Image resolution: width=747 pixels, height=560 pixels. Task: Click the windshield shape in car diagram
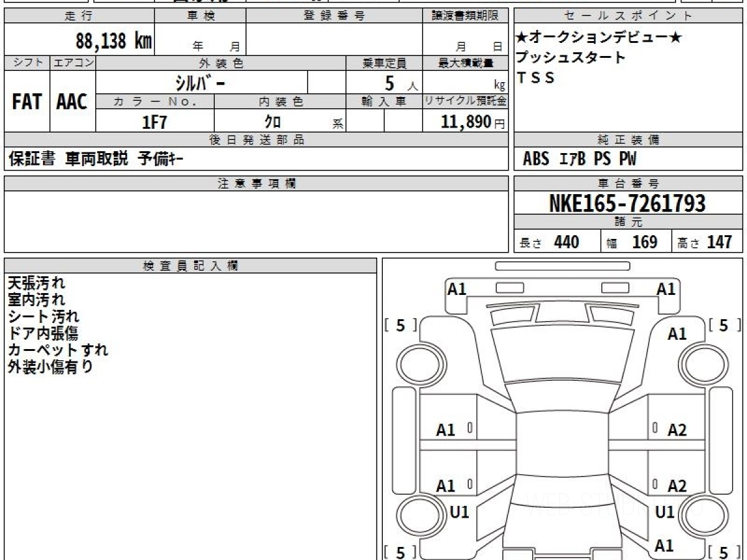tap(562, 353)
